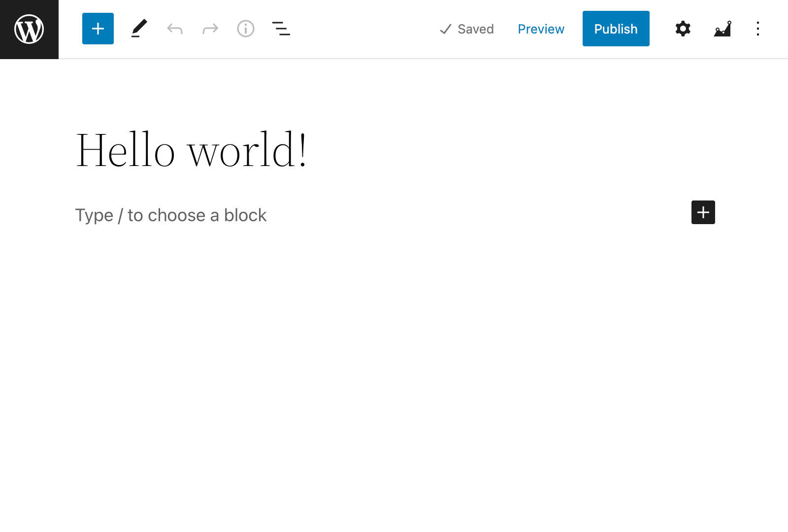Undo the last change
The width and height of the screenshot is (788, 532).
point(175,29)
